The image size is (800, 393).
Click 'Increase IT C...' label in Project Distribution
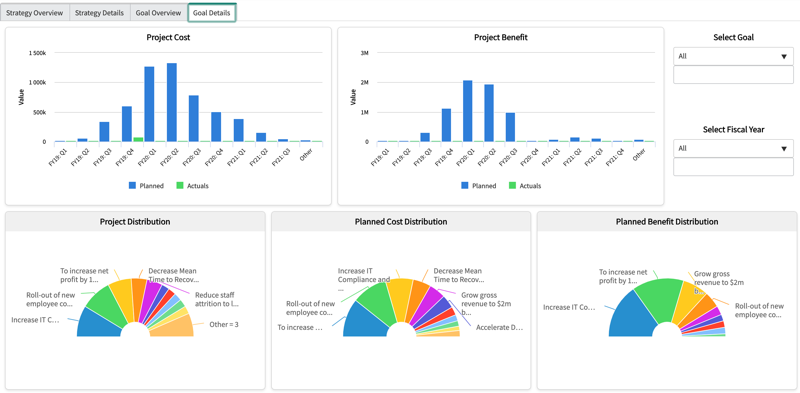pos(35,320)
